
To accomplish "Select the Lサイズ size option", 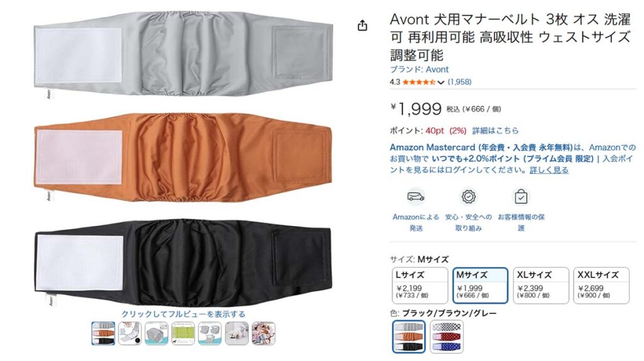I will (419, 286).
